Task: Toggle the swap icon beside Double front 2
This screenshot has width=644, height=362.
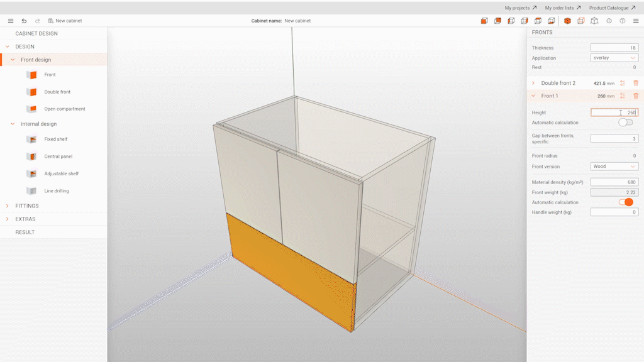Action: click(x=623, y=82)
